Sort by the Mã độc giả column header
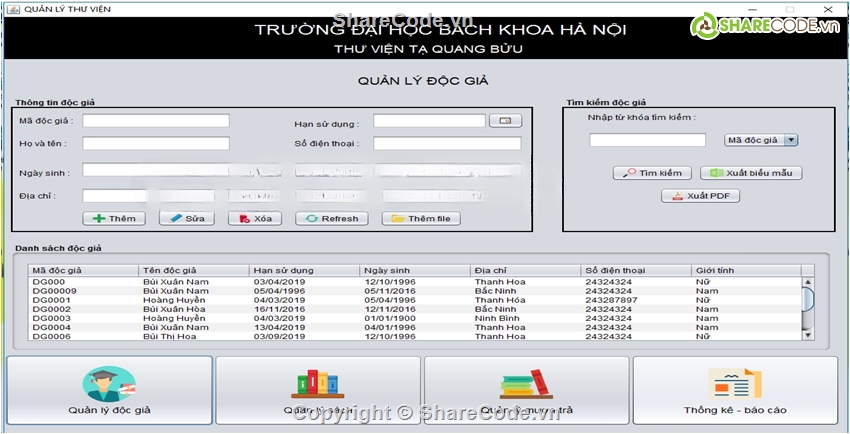Screen dimensions: 850x434 [83, 270]
